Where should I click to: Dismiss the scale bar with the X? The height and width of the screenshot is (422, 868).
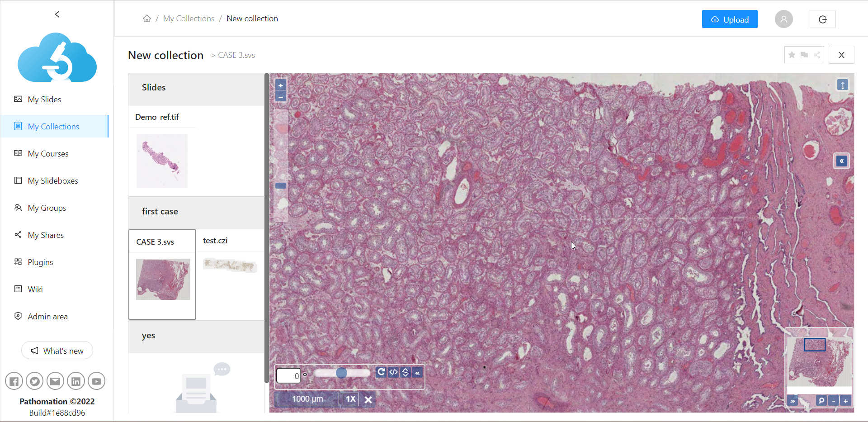coord(368,399)
